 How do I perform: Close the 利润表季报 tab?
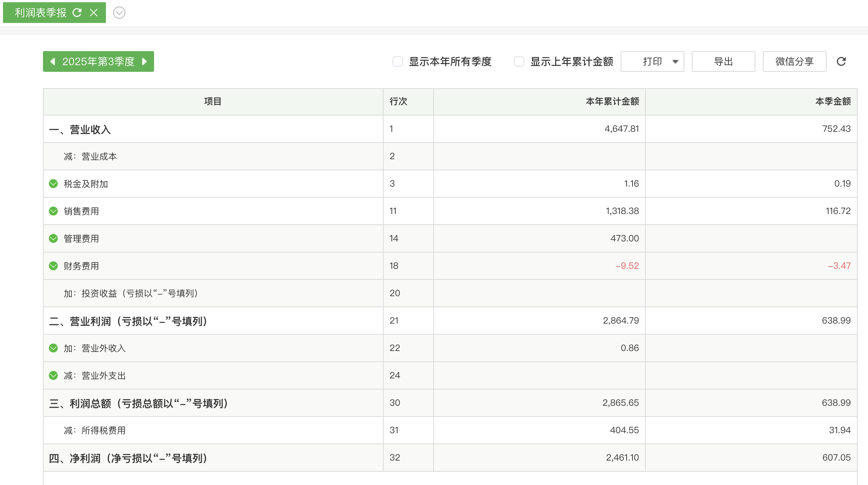(94, 13)
